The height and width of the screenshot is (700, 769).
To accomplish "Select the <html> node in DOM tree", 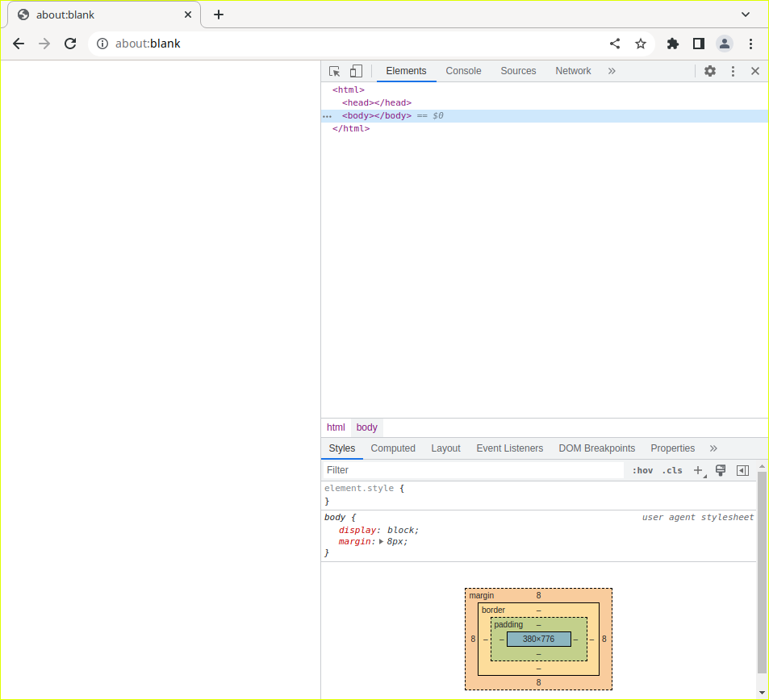I will click(x=349, y=90).
